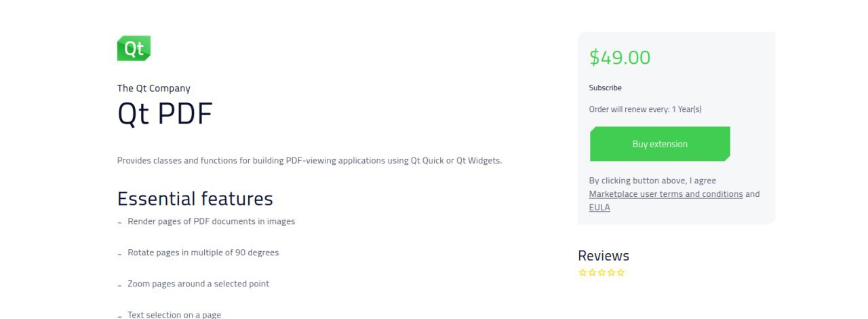Click the Rotate pages in multiple of 90 degrees item
The height and width of the screenshot is (319, 868).
pos(203,252)
